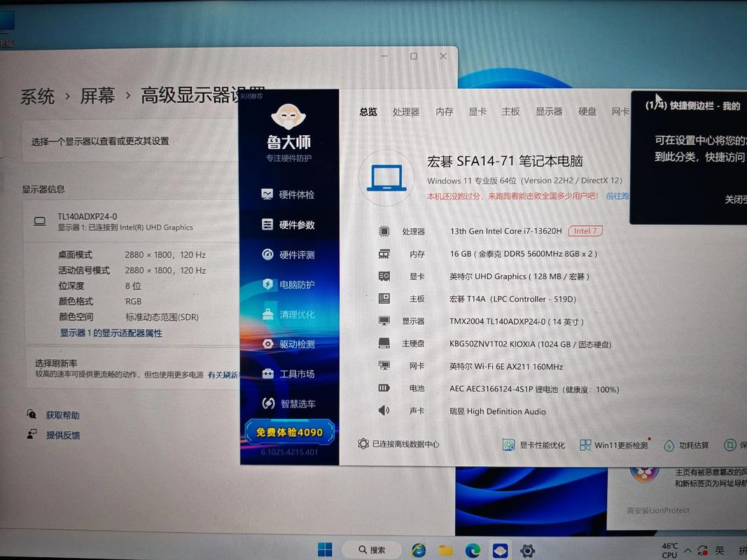Screen dimensions: 747x560
Task: Go to 系统 breadcrumb in Settings
Action: pos(38,97)
